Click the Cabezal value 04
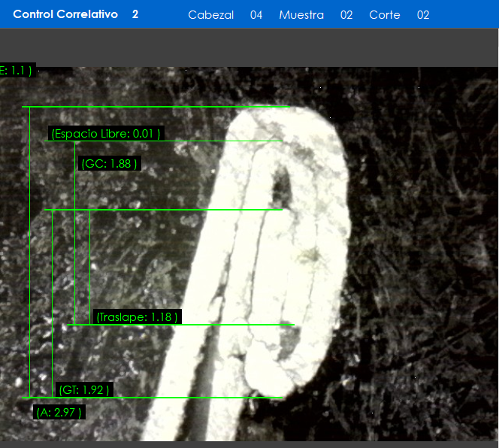This screenshot has height=448, width=499. click(x=256, y=15)
